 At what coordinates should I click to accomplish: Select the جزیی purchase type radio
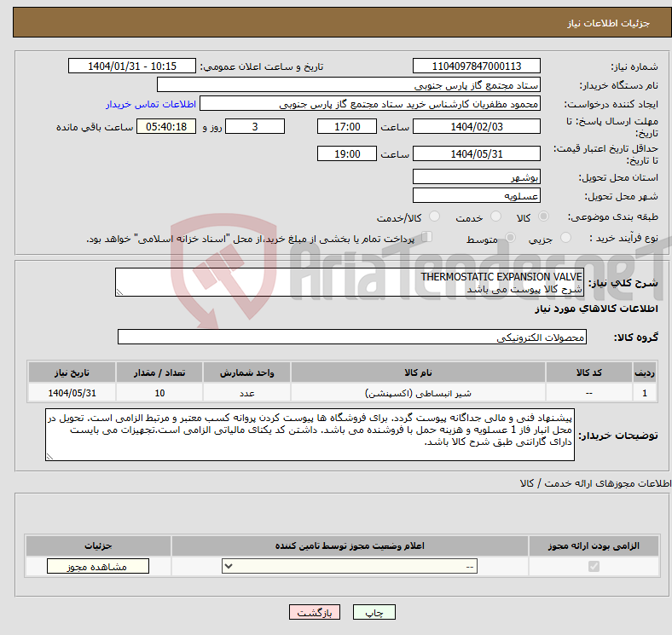click(x=565, y=237)
